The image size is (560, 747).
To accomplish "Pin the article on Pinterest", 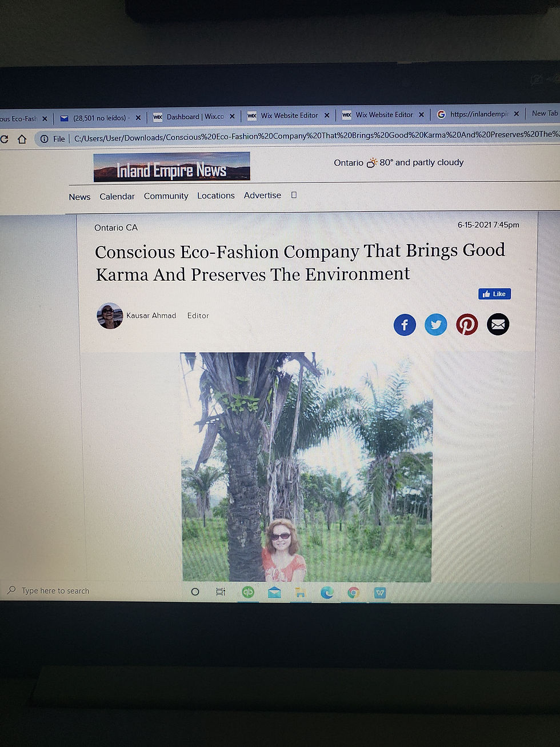I will click(x=467, y=325).
